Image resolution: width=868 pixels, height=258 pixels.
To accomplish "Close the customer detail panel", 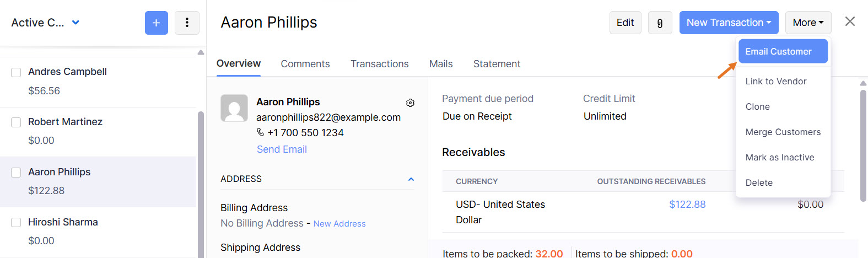I will (x=850, y=21).
